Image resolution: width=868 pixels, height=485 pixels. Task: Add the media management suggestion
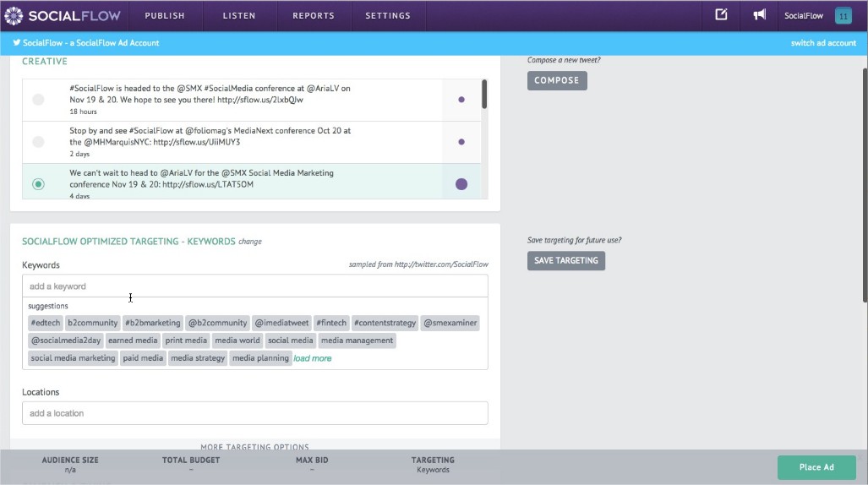pyautogui.click(x=357, y=341)
